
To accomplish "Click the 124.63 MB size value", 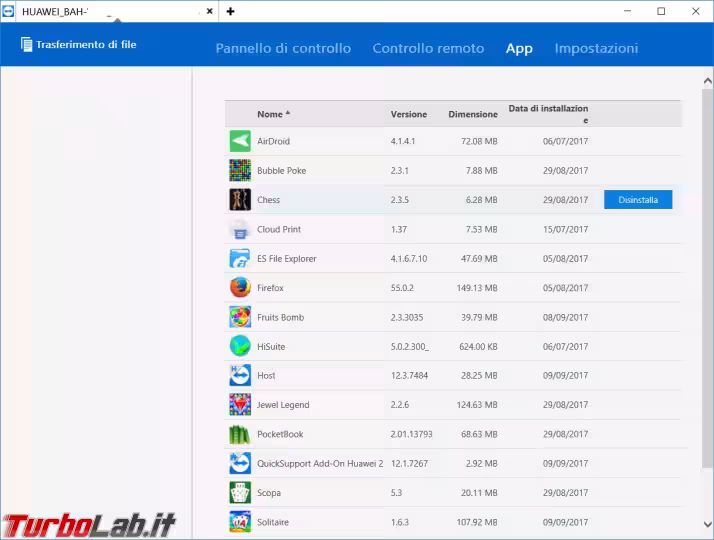I will pos(477,405).
